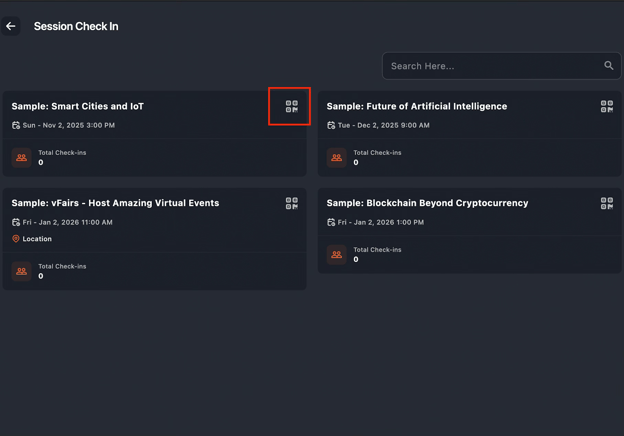Open the Sample: Smart Cities and IoT session
Viewport: 624px width, 436px height.
click(x=78, y=106)
